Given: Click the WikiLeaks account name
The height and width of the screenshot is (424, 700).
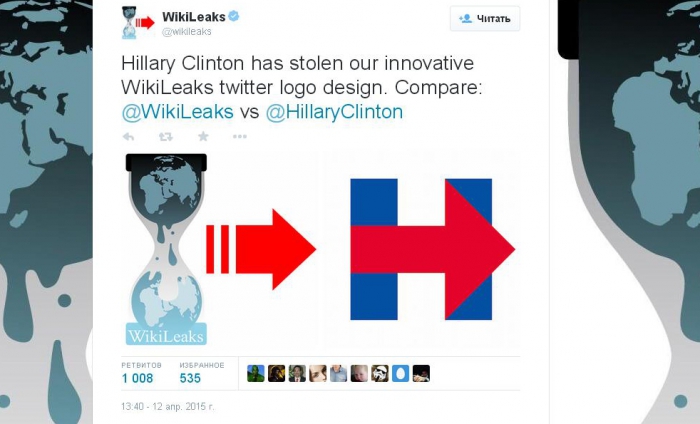Looking at the screenshot, I should point(193,17).
